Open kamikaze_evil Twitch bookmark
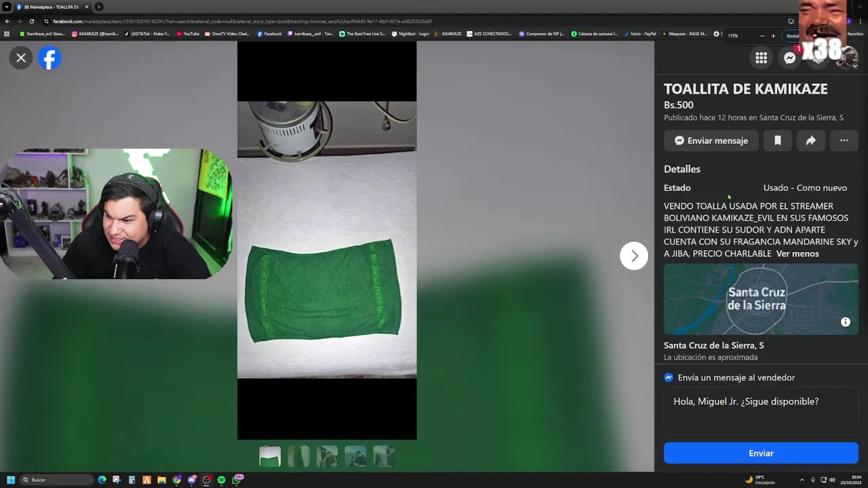The image size is (868, 488). pos(311,34)
